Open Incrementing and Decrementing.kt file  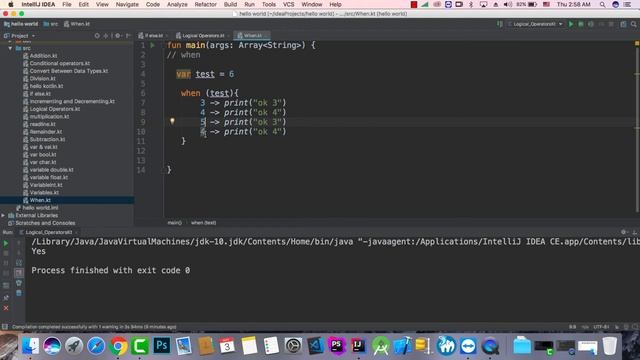(72, 101)
